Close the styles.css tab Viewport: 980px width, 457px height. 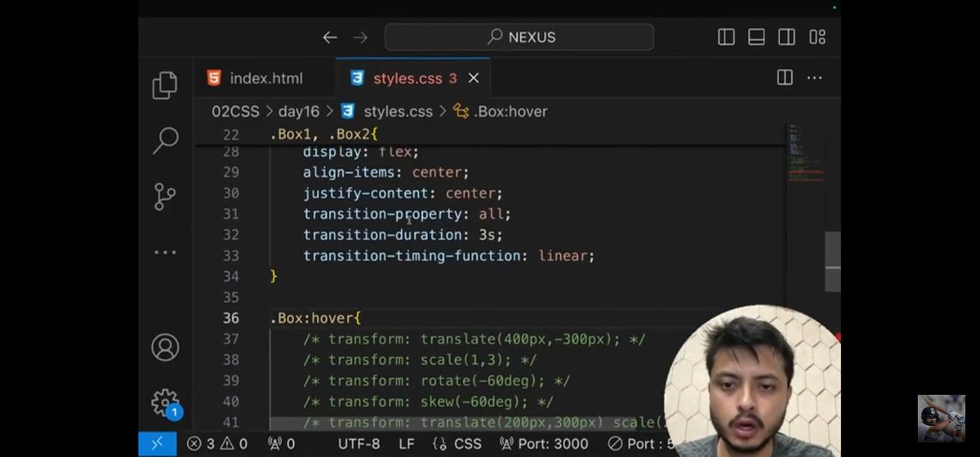[474, 78]
